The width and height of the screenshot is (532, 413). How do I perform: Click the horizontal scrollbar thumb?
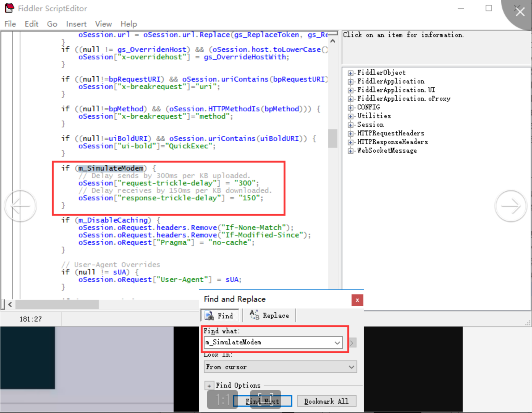pyautogui.click(x=57, y=304)
